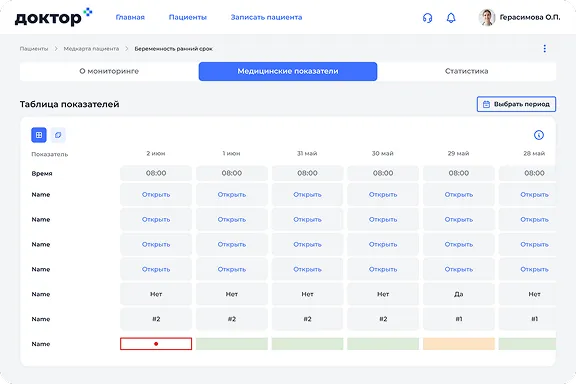576x384 pixels.
Task: Click the info icon in table panel
Action: tap(539, 135)
